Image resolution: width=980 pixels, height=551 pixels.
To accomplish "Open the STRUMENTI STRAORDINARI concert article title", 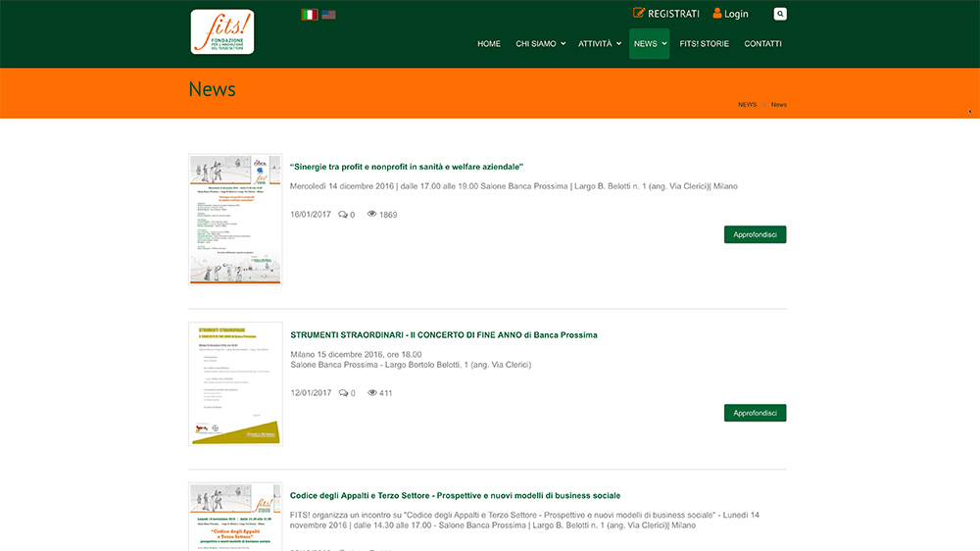I will 444,335.
